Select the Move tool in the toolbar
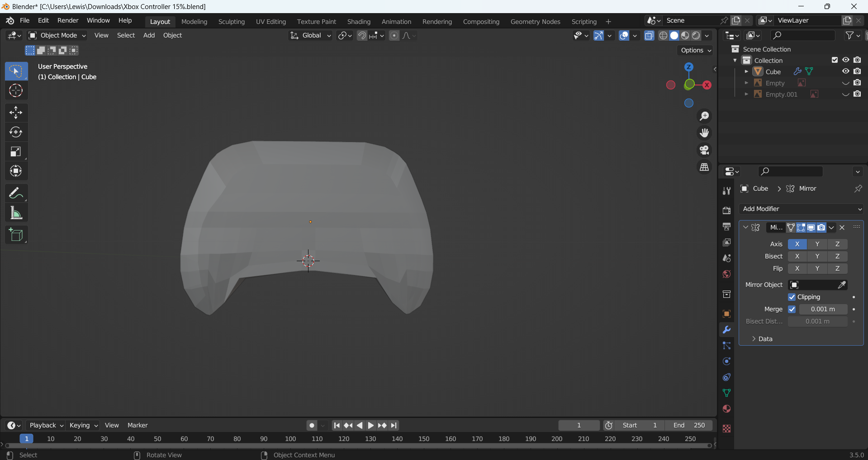This screenshot has height=460, width=868. [16, 113]
